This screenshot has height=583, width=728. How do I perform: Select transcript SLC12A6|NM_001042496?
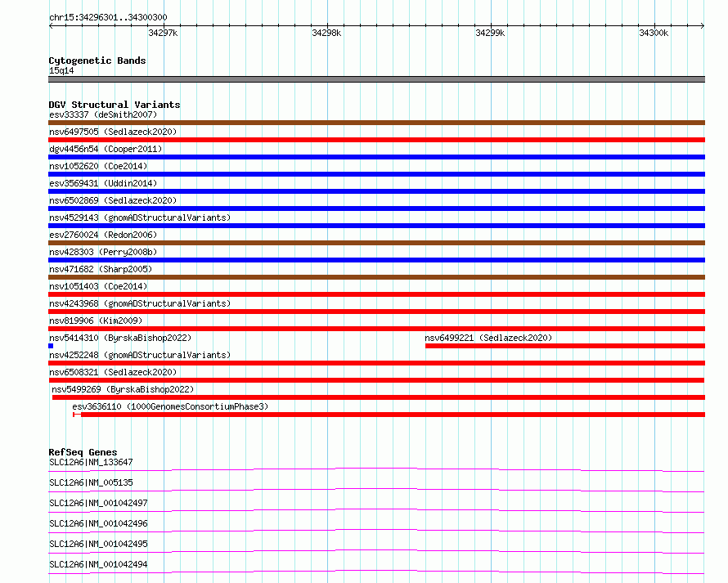pyautogui.click(x=98, y=523)
